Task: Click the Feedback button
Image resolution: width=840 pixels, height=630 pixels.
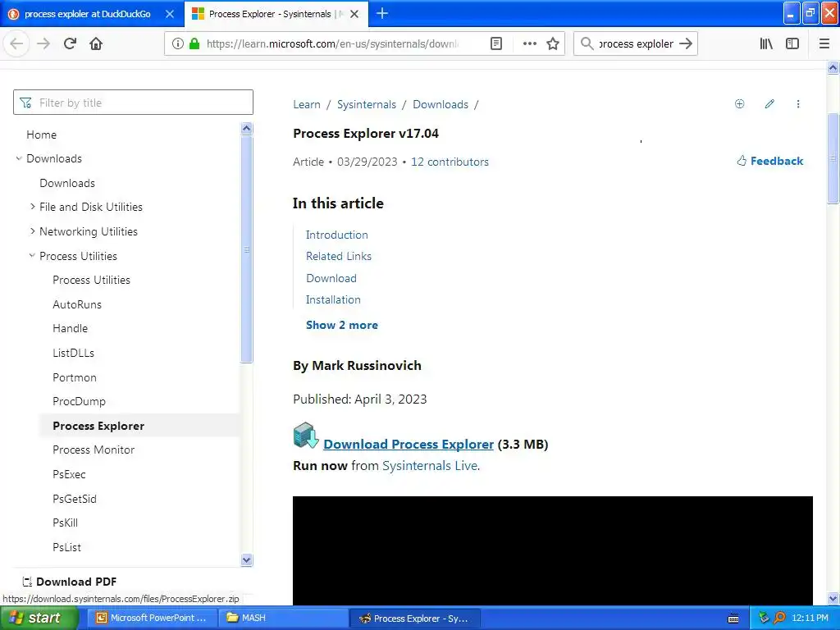Action: pos(769,161)
